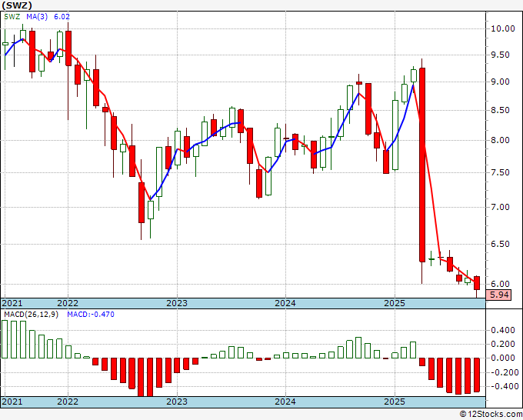Click 2021 on the MACD panel timeline
The width and height of the screenshot is (523, 420).
(12, 402)
